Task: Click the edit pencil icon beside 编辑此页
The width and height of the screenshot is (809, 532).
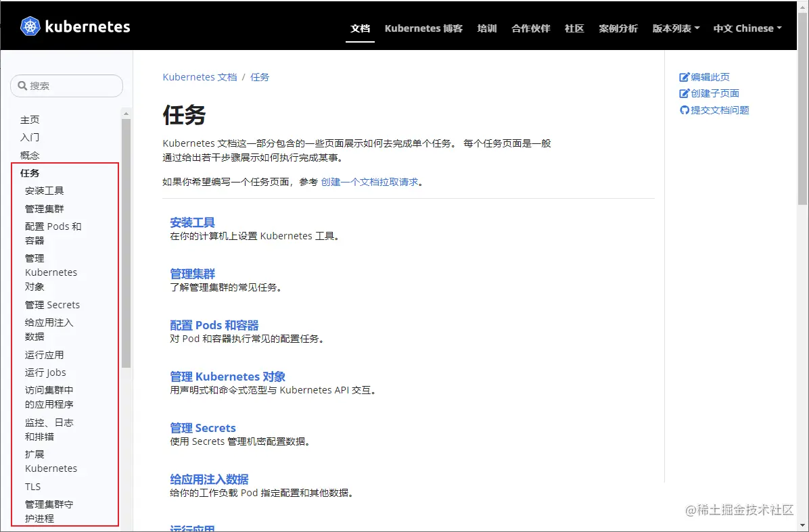Action: [x=684, y=77]
